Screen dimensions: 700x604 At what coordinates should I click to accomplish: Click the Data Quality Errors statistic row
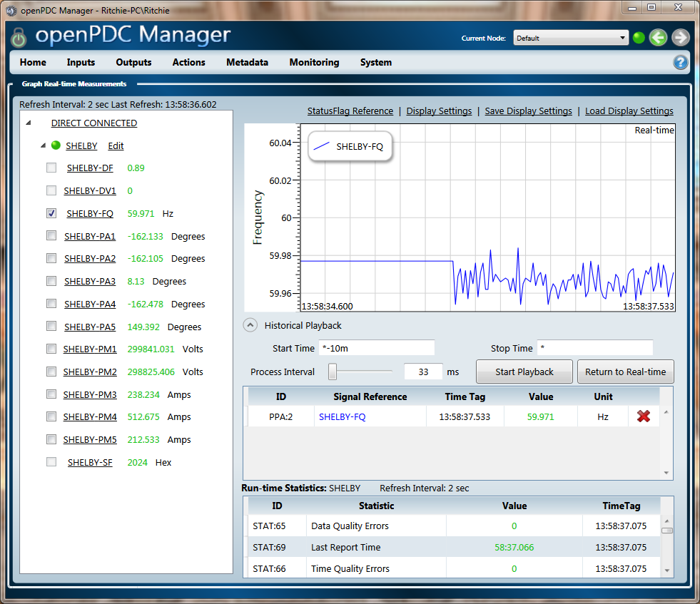tap(454, 526)
